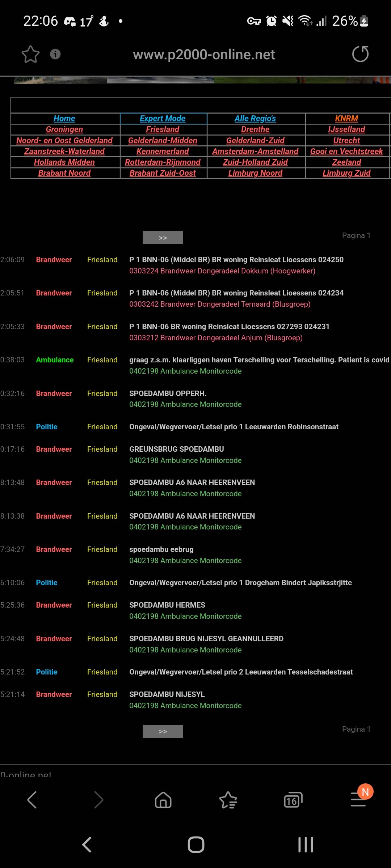Select the Zeeland region
This screenshot has width=391, height=868.
[346, 162]
